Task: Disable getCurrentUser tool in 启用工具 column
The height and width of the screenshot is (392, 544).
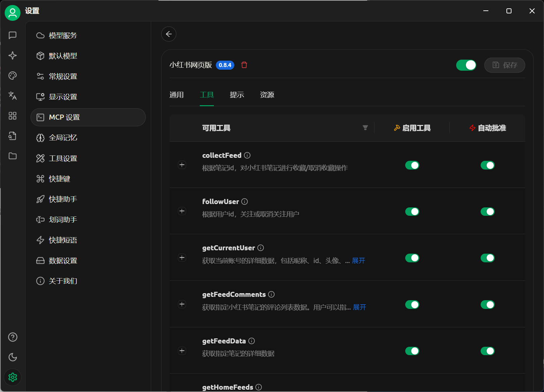Action: [x=412, y=258]
